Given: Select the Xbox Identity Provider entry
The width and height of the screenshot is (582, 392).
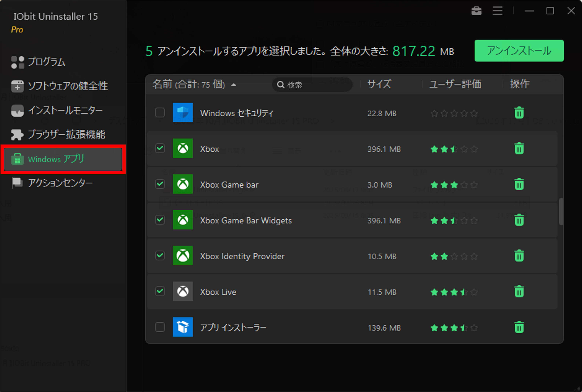Looking at the screenshot, I should tap(242, 256).
